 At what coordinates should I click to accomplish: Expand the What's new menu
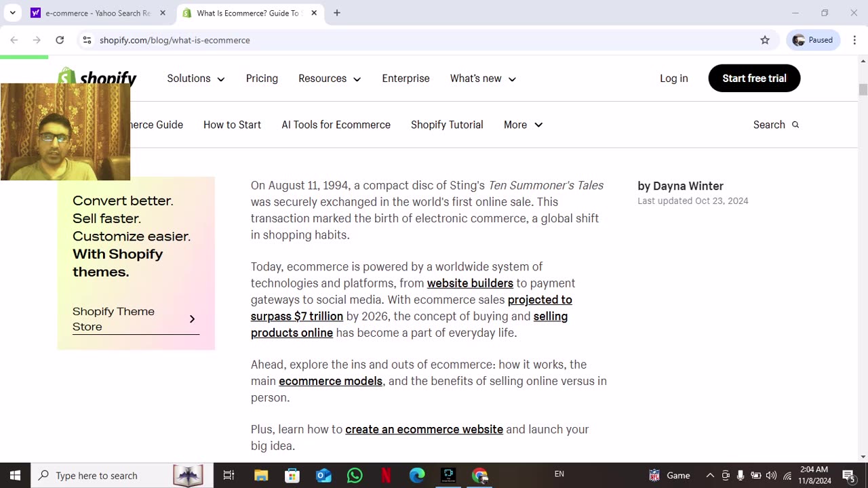point(483,79)
